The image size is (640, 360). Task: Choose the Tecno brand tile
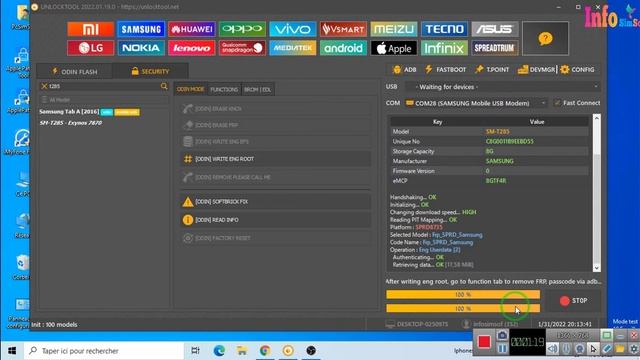[x=444, y=29]
